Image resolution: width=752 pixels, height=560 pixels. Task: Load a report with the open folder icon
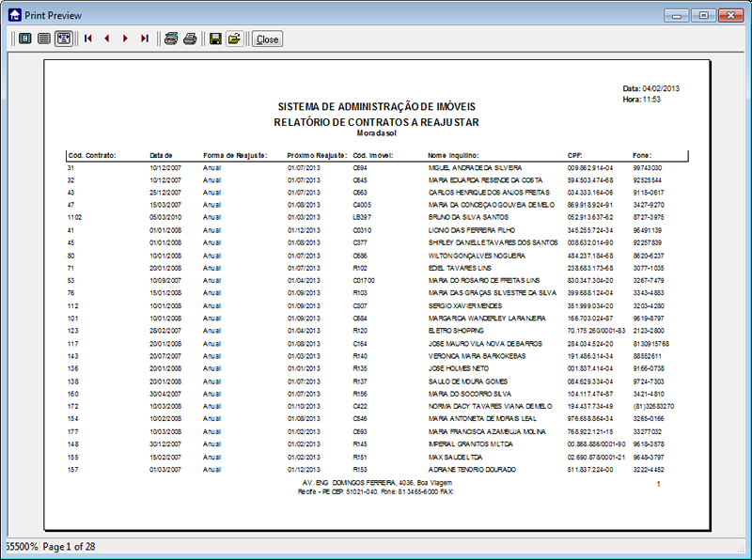point(234,39)
